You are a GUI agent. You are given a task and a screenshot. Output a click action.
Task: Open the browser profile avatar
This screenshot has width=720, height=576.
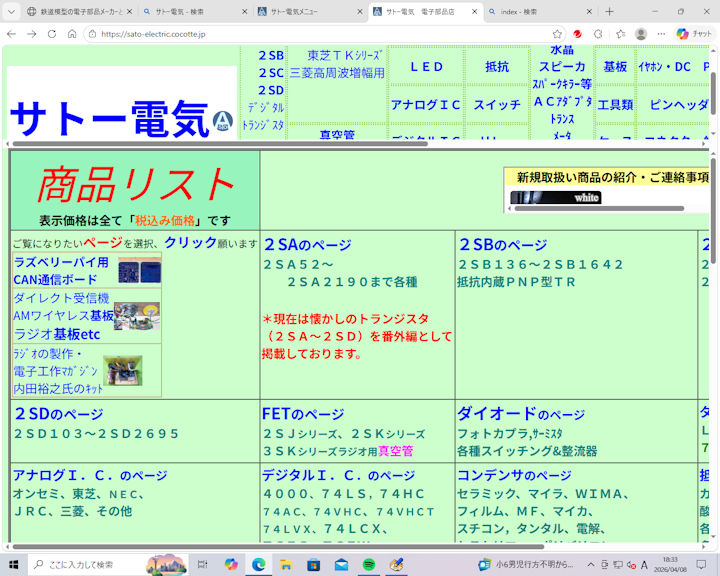click(x=641, y=34)
